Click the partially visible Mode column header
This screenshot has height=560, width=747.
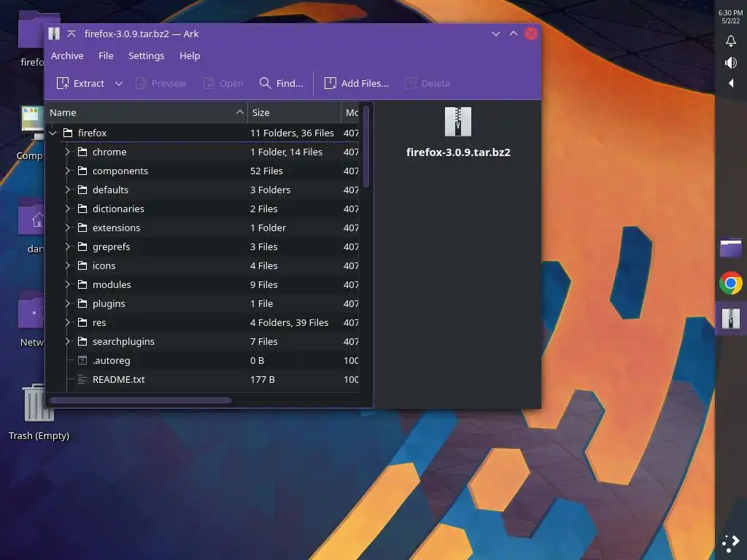[350, 112]
